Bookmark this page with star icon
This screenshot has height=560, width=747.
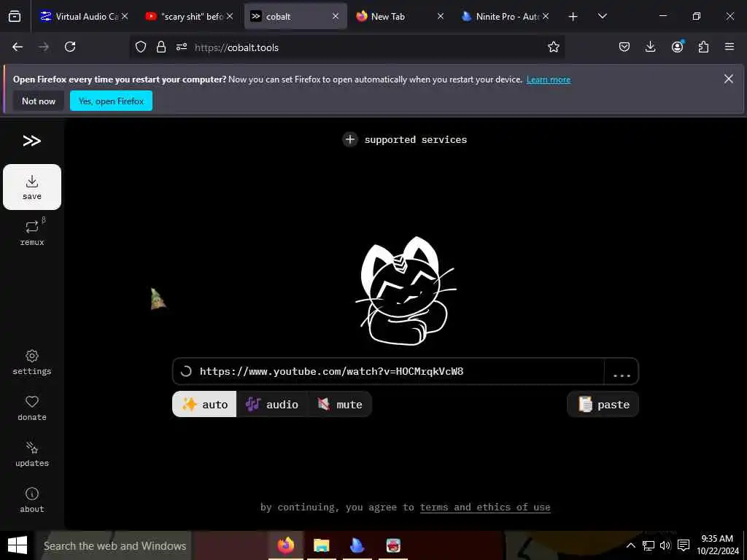tap(553, 47)
